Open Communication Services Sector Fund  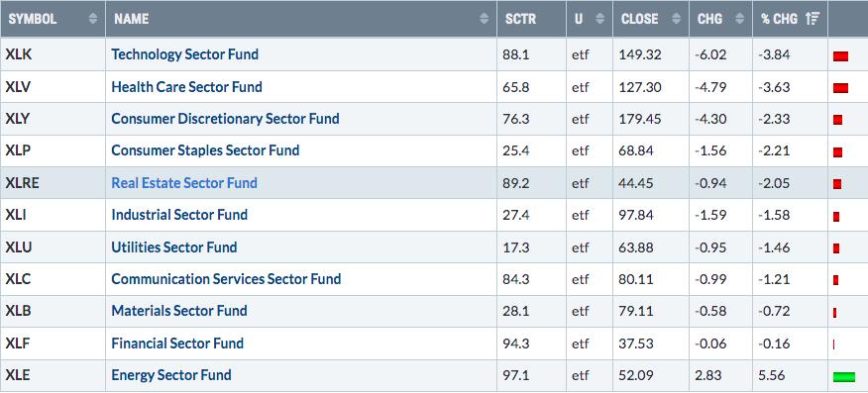[226, 279]
